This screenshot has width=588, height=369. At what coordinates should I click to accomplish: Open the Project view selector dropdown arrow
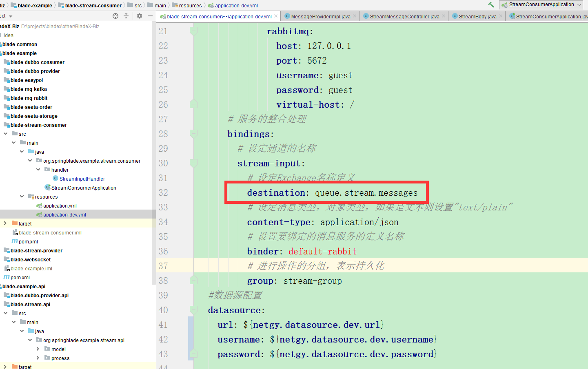click(x=11, y=16)
